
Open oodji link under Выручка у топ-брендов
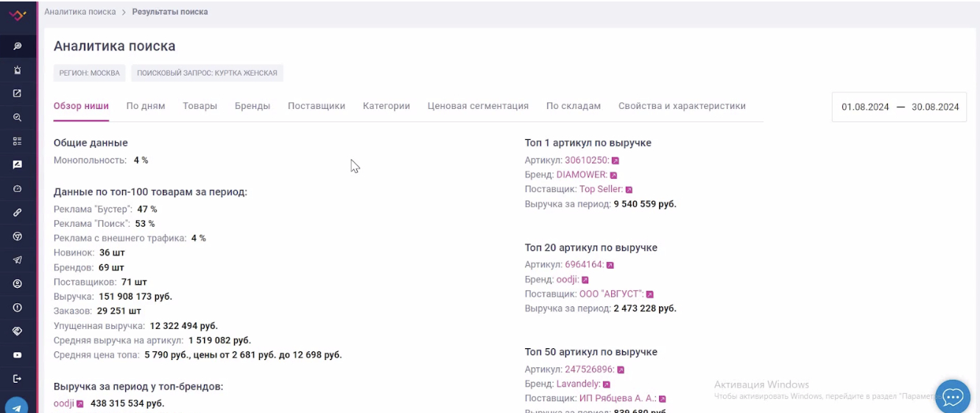pos(64,403)
